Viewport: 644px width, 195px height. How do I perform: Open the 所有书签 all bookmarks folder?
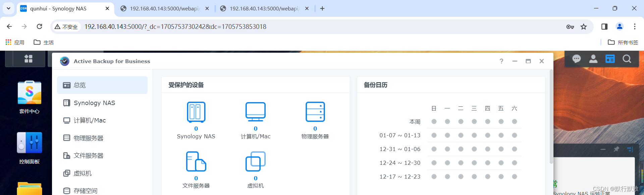click(623, 42)
